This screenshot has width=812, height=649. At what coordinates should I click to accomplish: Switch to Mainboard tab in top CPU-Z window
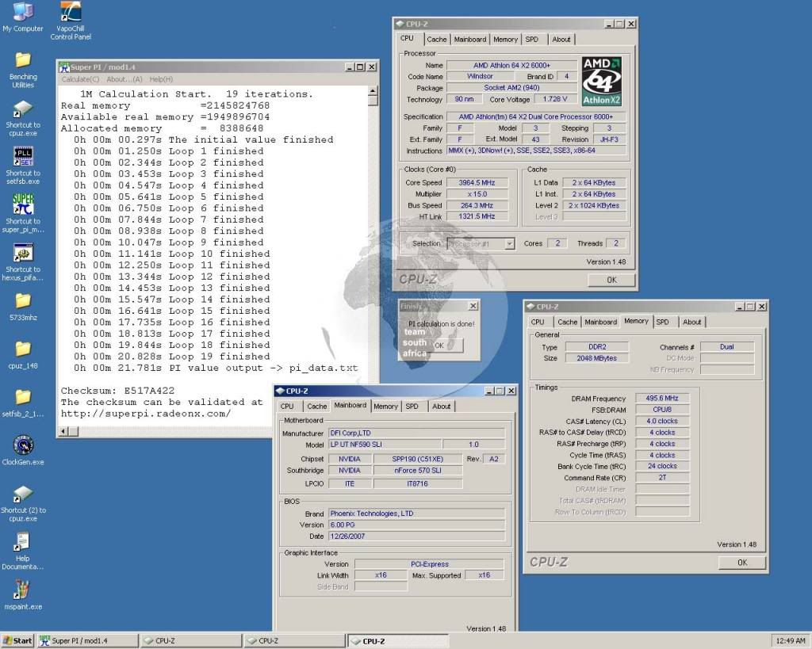[x=470, y=40]
